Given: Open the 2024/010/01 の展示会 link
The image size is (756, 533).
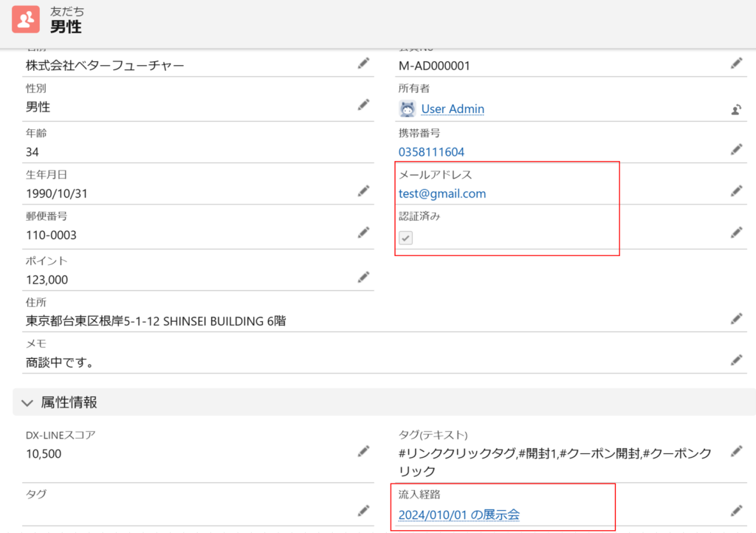Looking at the screenshot, I should 458,515.
